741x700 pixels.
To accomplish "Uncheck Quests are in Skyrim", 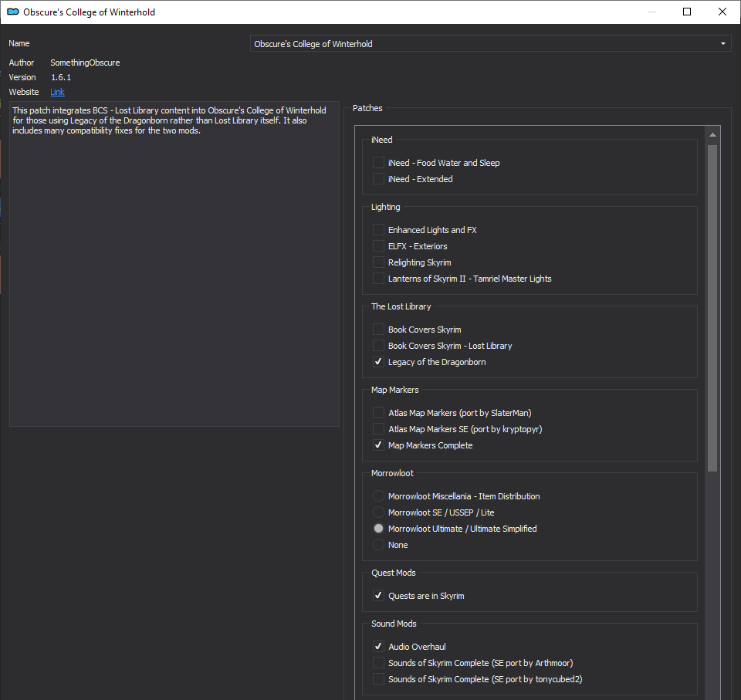I will pyautogui.click(x=378, y=596).
